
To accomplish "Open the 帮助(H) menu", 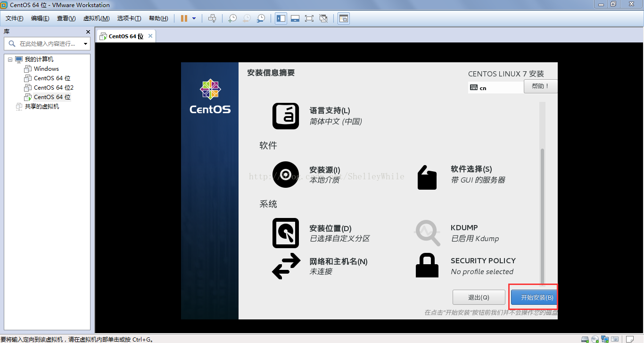I will [x=158, y=18].
